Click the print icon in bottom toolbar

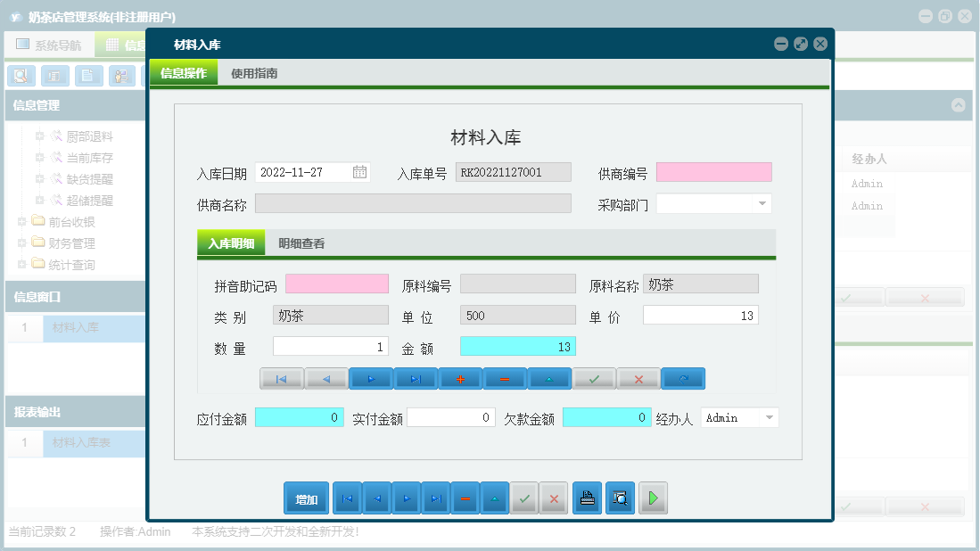587,498
